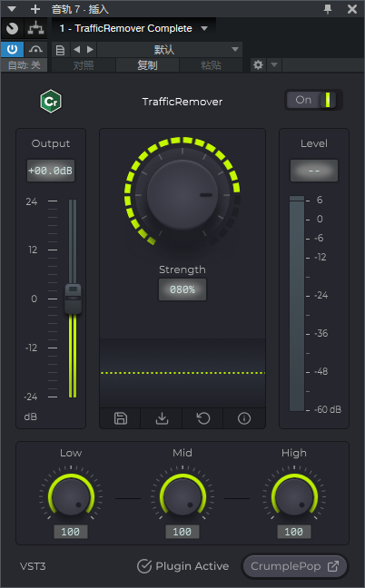Open the top-left window menu triangle
This screenshot has width=365, height=588.
pyautogui.click(x=12, y=9)
